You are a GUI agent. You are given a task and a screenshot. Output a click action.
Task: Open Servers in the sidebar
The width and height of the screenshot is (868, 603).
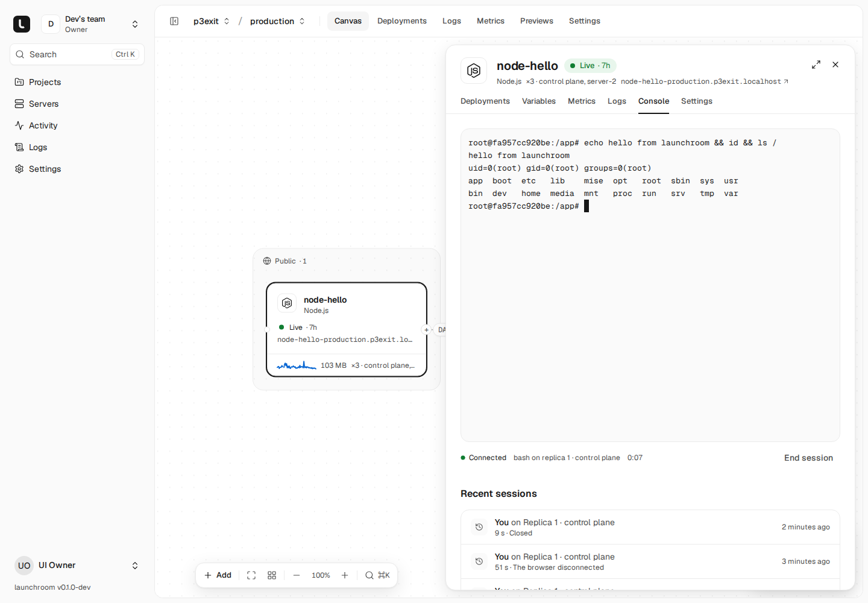pos(77,104)
